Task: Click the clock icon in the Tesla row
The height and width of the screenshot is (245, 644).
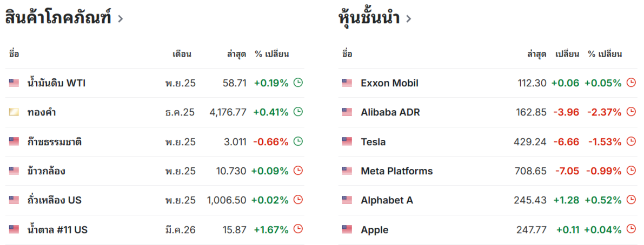Action: pyautogui.click(x=631, y=141)
